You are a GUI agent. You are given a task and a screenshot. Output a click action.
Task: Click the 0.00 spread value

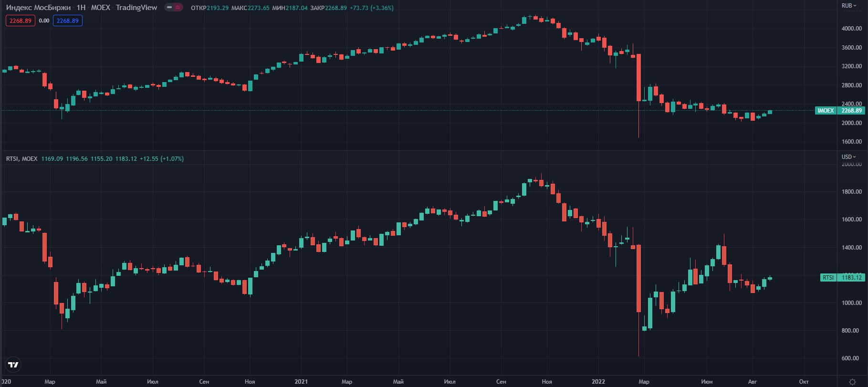pyautogui.click(x=44, y=21)
